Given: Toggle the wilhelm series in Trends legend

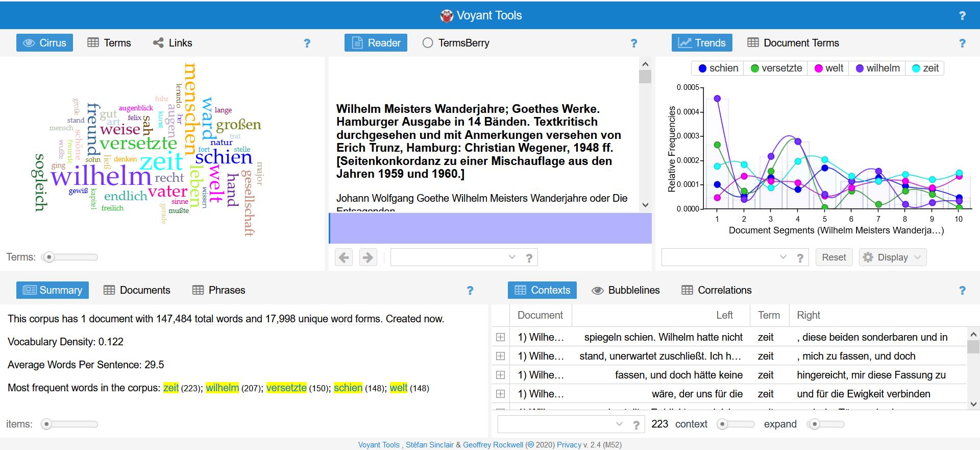Looking at the screenshot, I should point(877,68).
